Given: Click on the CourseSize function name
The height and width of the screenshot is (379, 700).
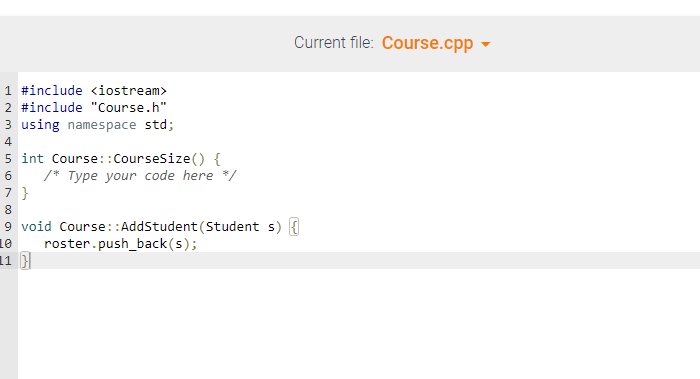Looking at the screenshot, I should point(152,158).
